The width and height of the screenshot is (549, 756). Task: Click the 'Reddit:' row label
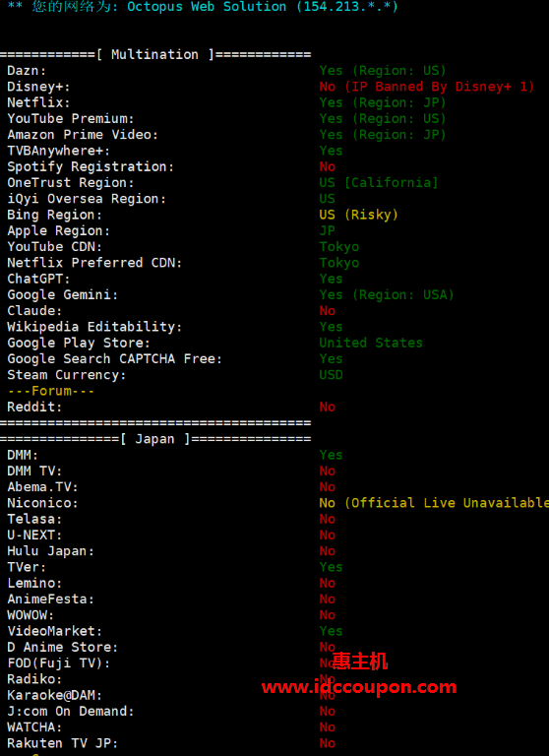(34, 407)
